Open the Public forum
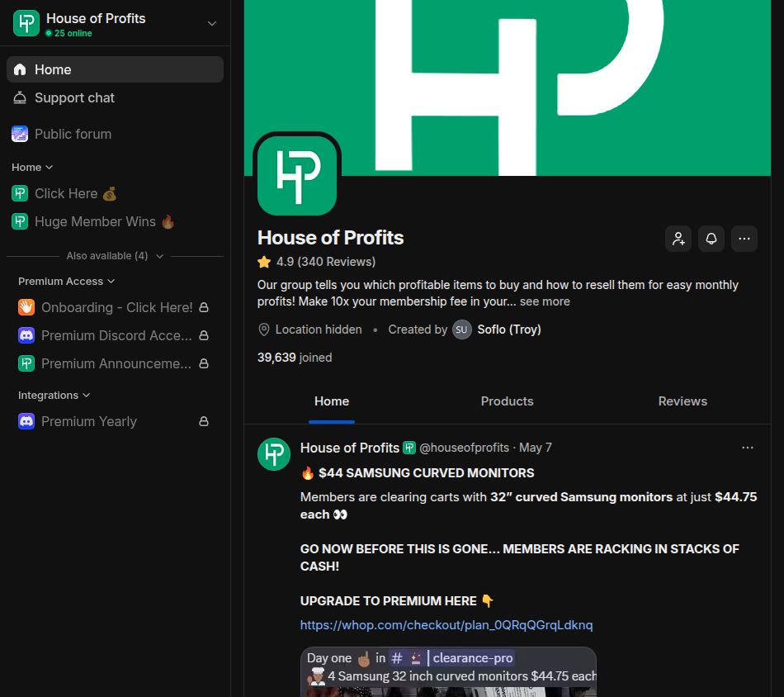Viewport: 784px width, 697px height. coord(115,134)
